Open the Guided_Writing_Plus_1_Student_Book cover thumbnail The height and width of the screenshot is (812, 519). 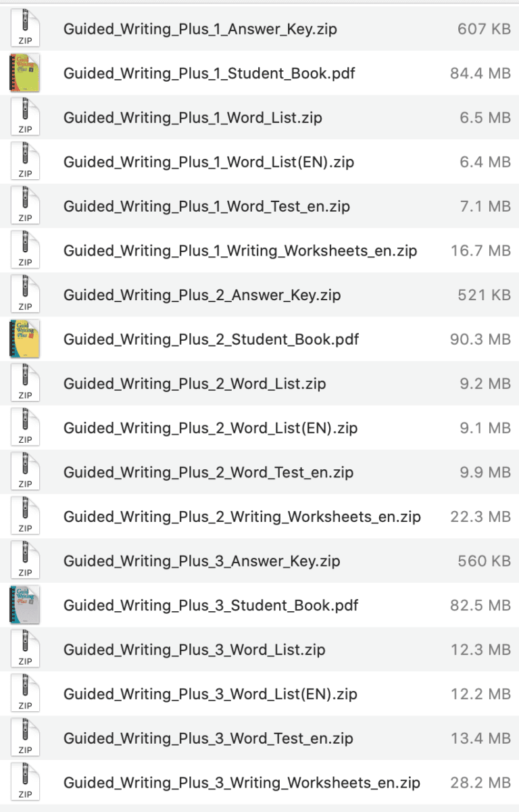click(24, 72)
